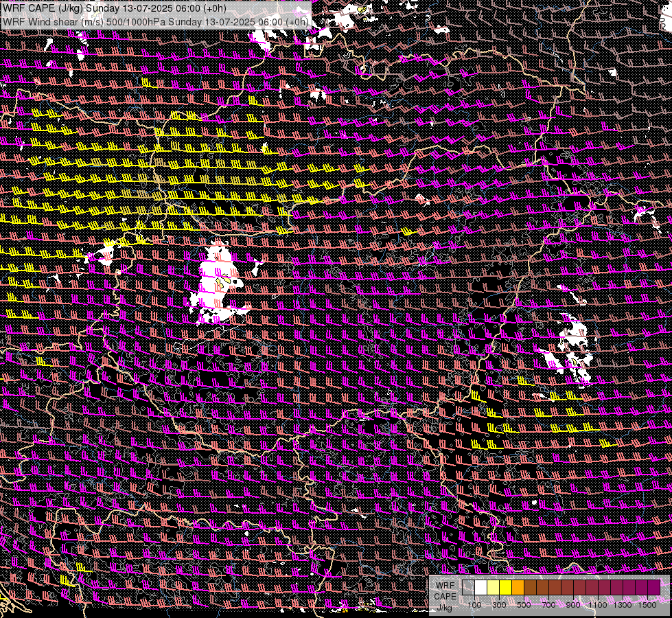Click the 900 legend label
Screen dimensions: 672x618
pos(573,605)
